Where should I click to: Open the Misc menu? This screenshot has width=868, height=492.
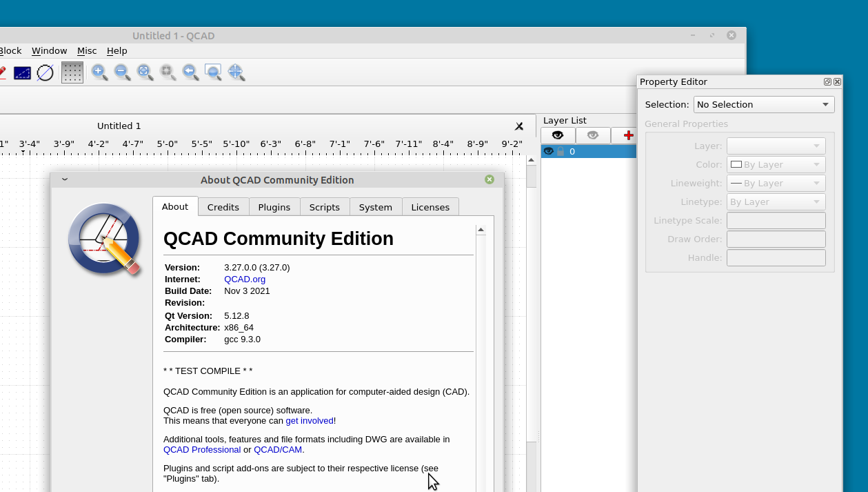pos(87,50)
